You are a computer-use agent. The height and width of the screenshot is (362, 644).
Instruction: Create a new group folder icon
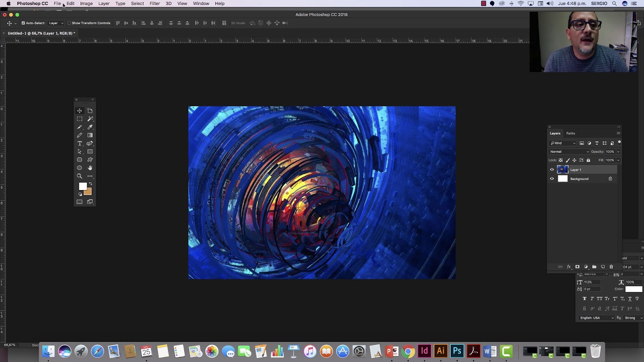tap(594, 266)
